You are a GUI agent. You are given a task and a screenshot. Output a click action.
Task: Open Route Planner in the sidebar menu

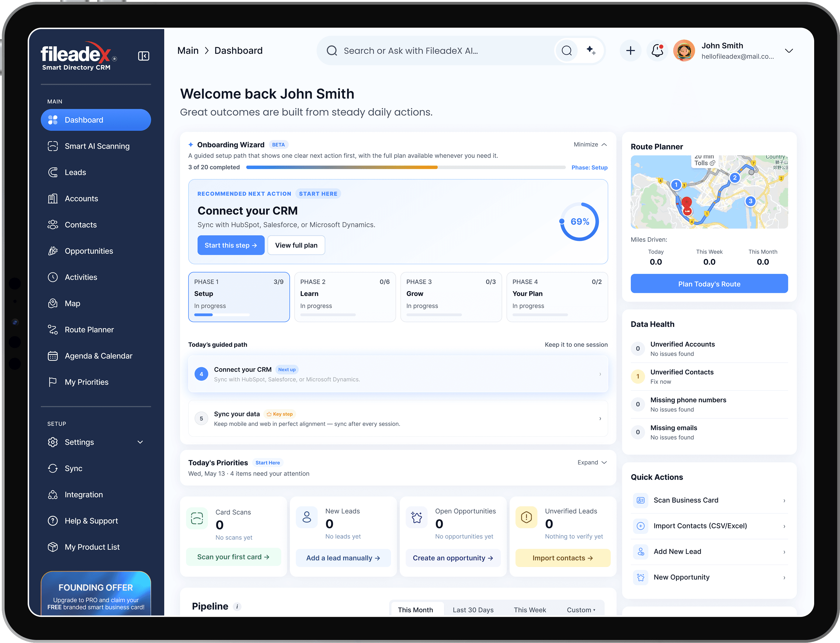pyautogui.click(x=96, y=329)
